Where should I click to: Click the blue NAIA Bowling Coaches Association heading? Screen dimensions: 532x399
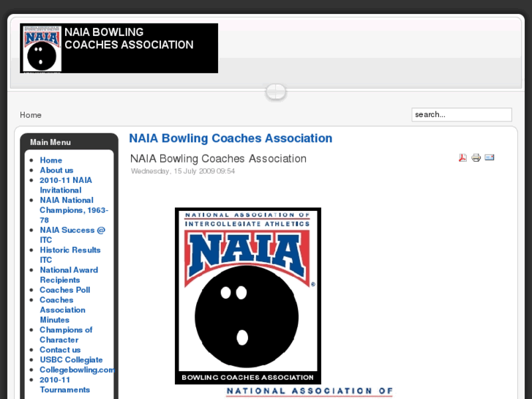tap(231, 138)
